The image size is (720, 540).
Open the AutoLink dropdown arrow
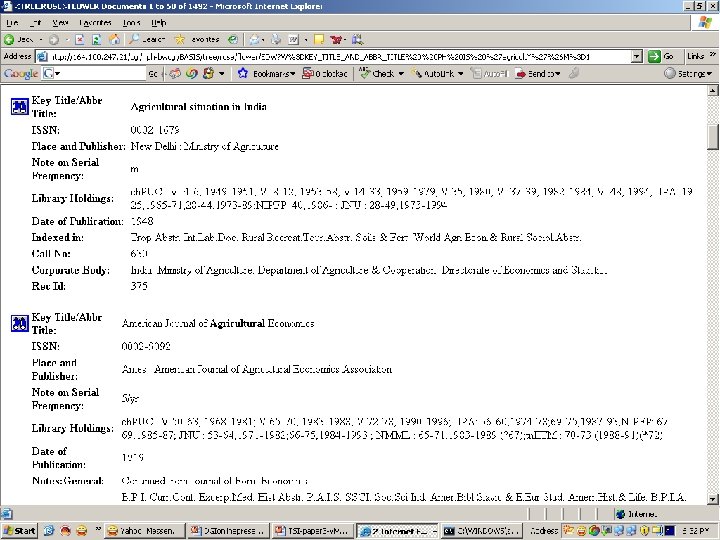pyautogui.click(x=460, y=73)
